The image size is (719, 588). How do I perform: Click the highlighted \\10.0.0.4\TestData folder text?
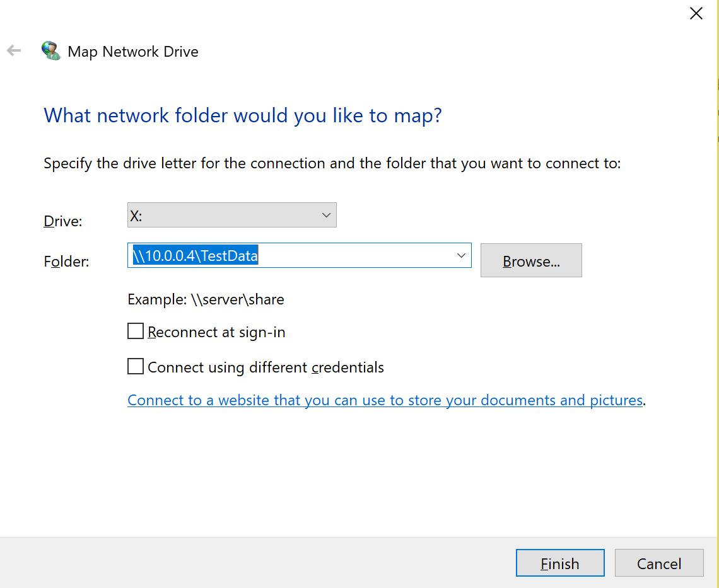point(196,256)
